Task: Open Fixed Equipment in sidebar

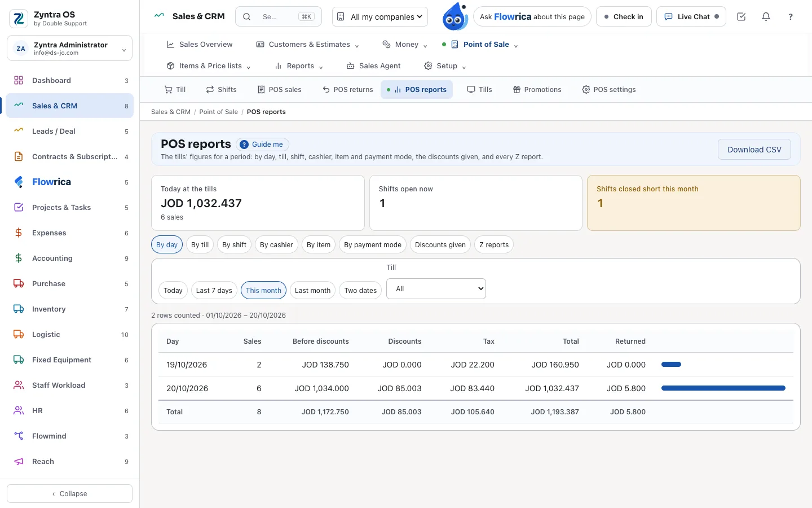Action: tap(70, 360)
